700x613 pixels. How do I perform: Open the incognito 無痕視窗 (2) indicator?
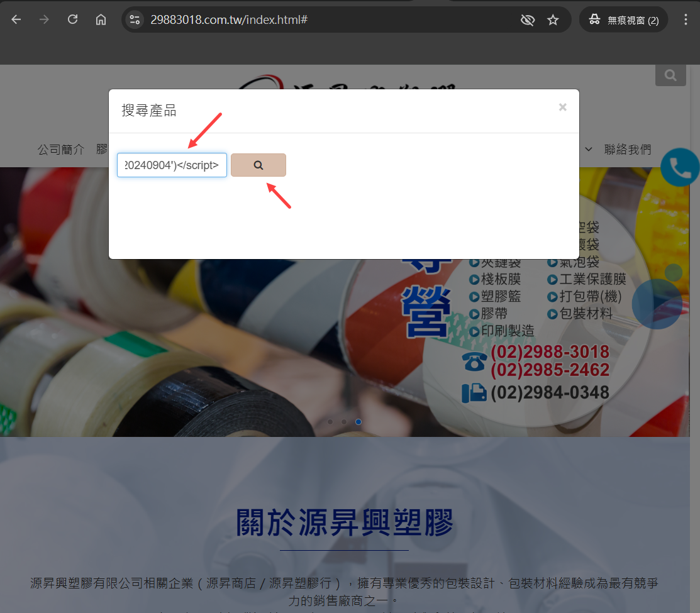pos(623,19)
